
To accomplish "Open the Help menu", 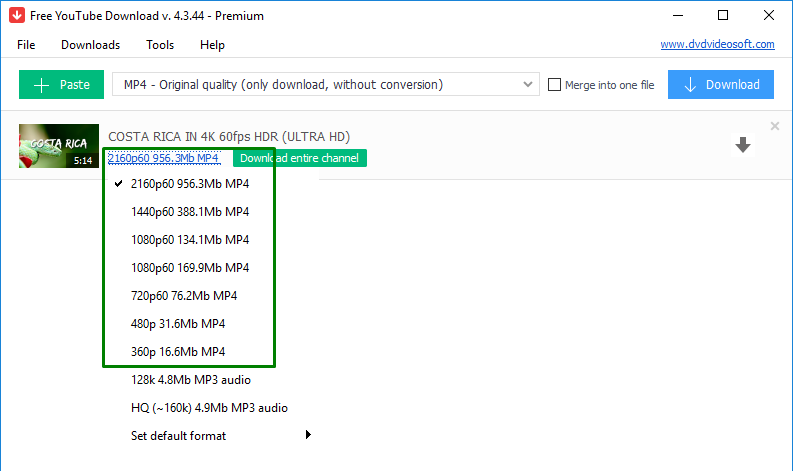I will (212, 45).
